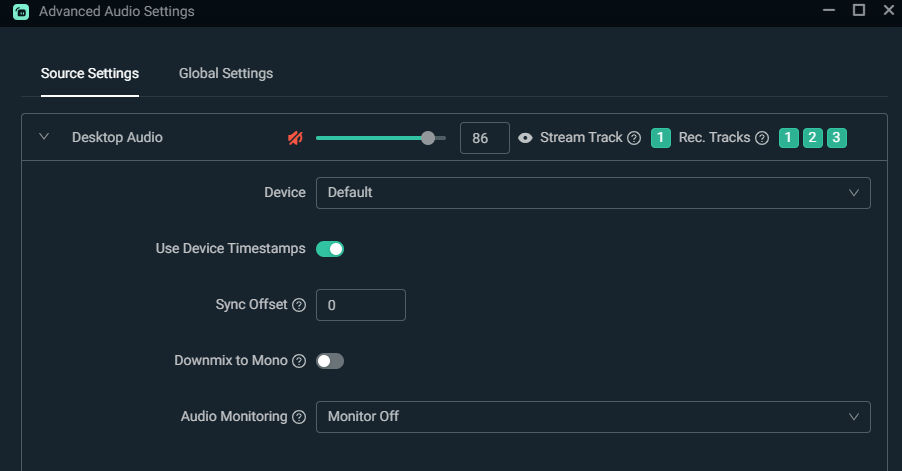Toggle Stream Track 1 button
The image size is (902, 471).
coord(661,138)
